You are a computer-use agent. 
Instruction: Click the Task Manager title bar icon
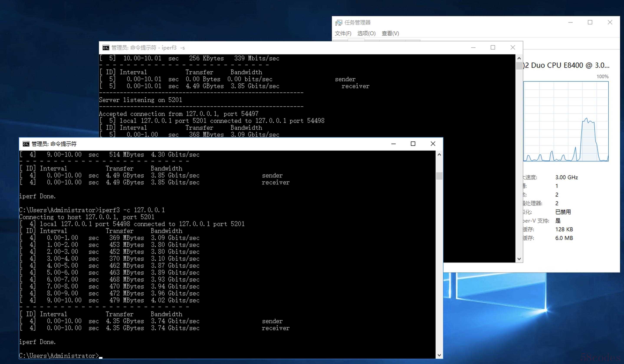338,23
